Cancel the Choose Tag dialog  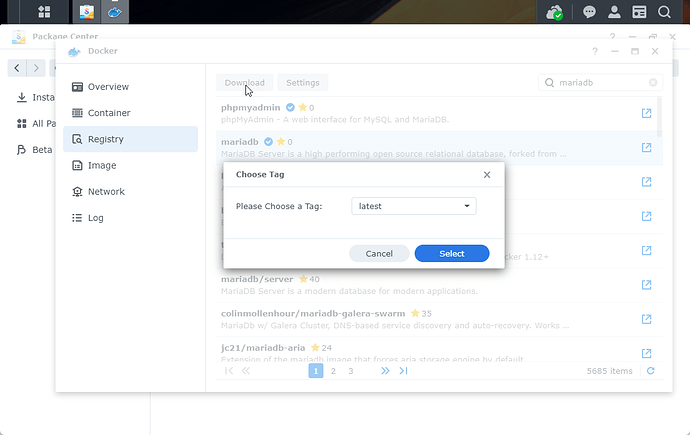[379, 254]
